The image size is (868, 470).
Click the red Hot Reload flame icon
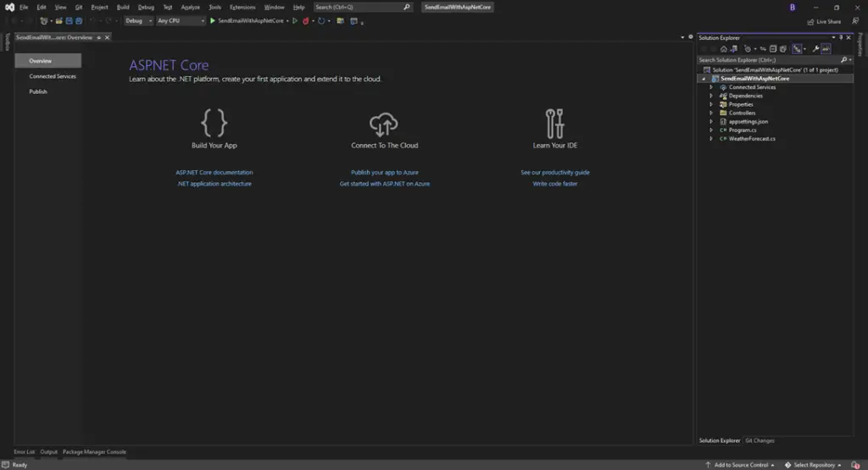pyautogui.click(x=305, y=21)
